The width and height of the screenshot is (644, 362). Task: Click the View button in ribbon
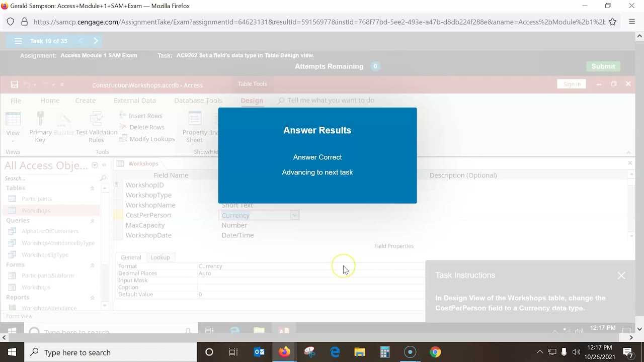(13, 125)
